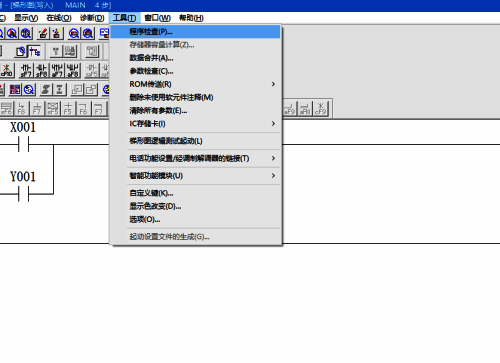
Task: Click the yellow star icon in top toolbar
Action: 57,33
